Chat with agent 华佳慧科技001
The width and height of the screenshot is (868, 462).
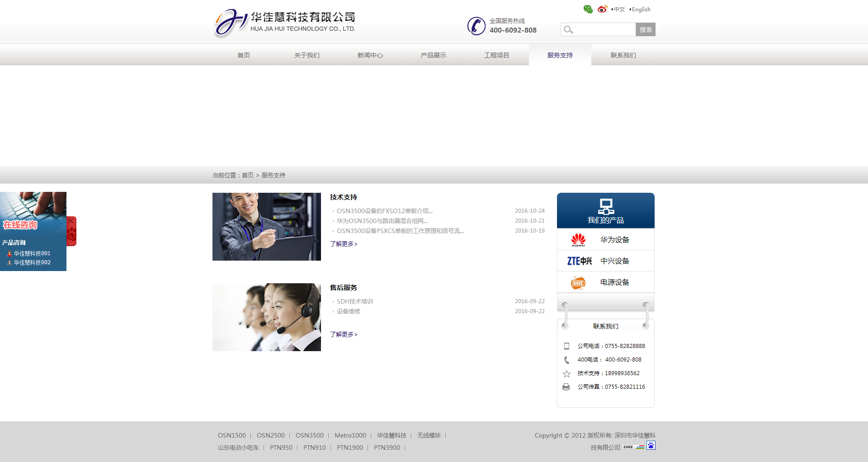32,254
